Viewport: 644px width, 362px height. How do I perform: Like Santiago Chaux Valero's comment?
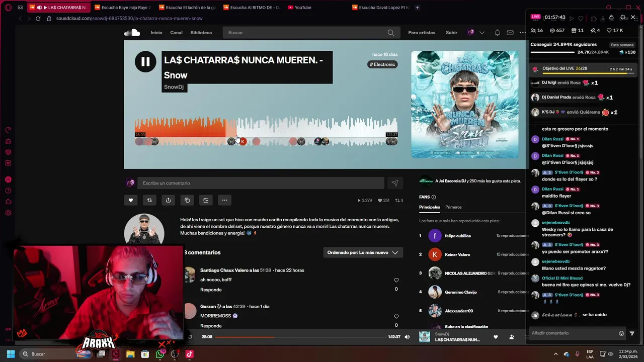396,281
